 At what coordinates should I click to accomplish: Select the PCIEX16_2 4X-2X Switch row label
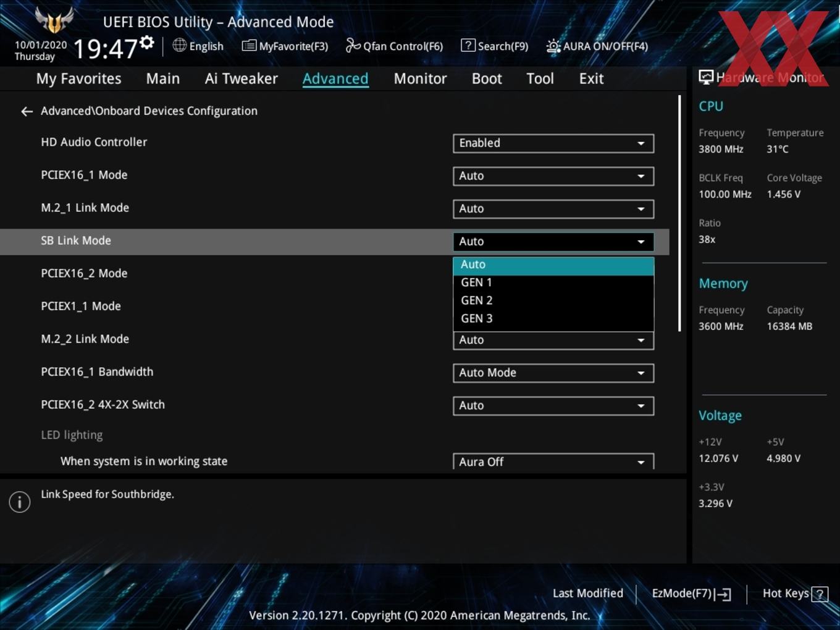(103, 405)
